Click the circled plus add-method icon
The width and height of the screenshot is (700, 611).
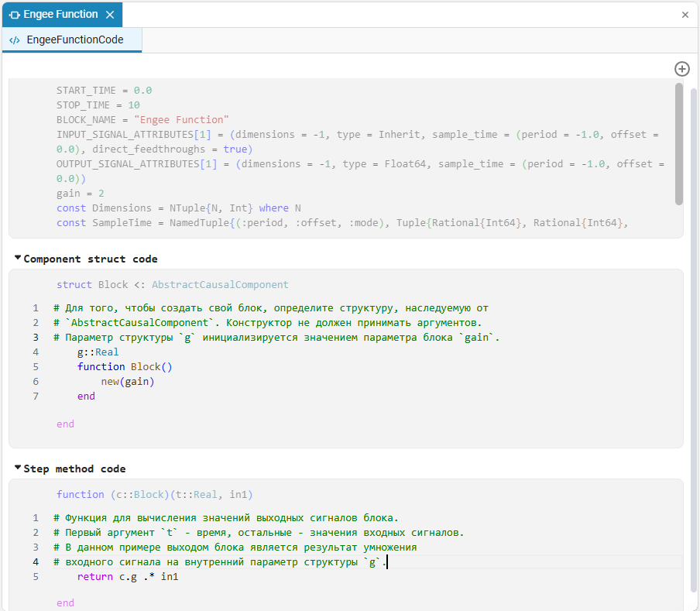[x=681, y=69]
